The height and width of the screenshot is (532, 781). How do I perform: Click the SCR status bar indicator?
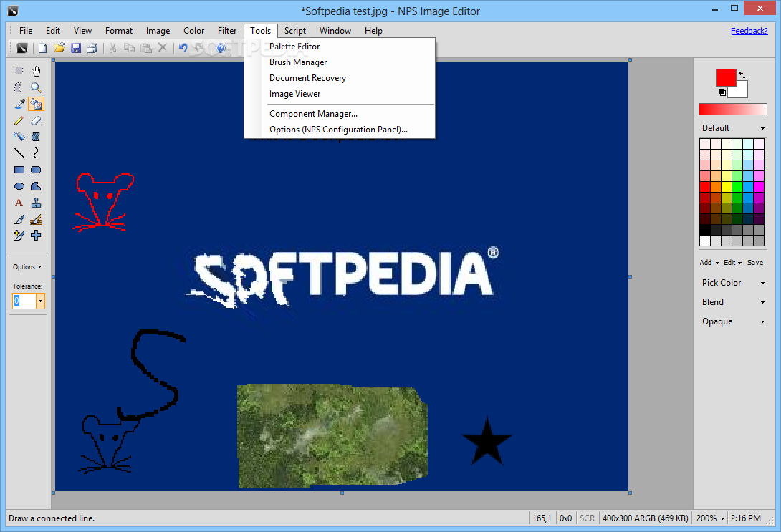point(587,518)
